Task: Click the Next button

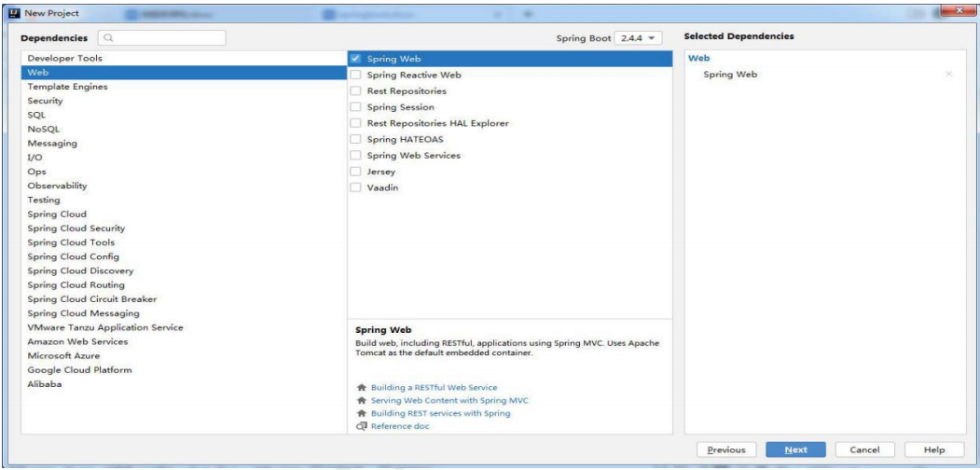Action: (795, 450)
